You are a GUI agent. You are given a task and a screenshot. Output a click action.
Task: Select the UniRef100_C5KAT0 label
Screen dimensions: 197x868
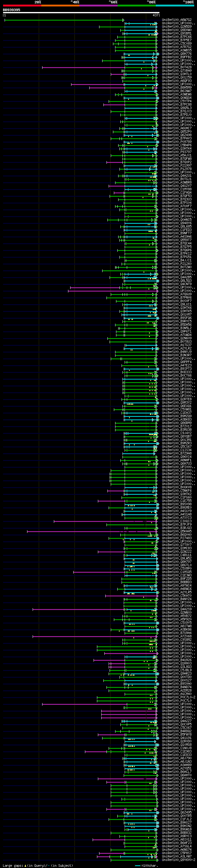coord(177,596)
